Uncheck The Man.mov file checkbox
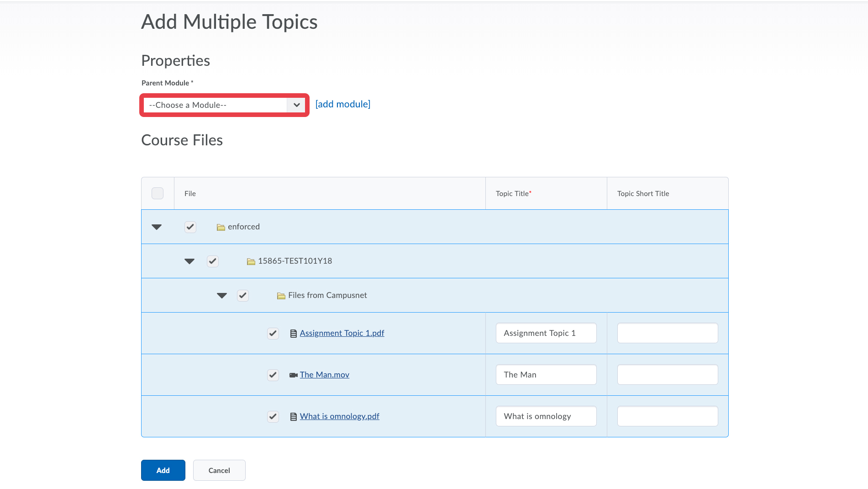This screenshot has height=489, width=868. click(273, 375)
